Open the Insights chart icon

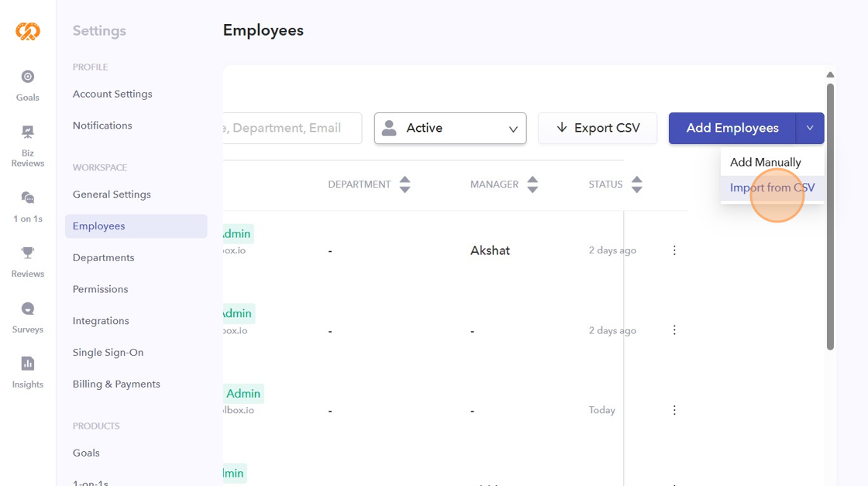28,364
